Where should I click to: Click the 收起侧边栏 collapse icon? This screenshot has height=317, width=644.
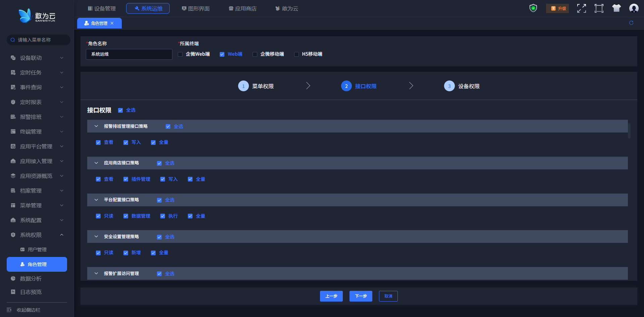click(x=9, y=310)
